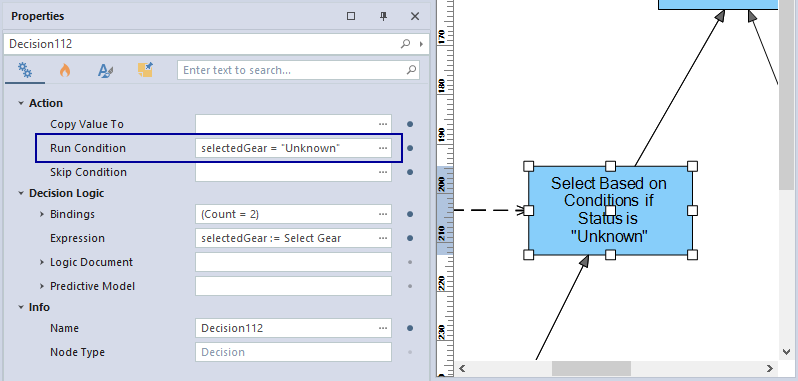The height and width of the screenshot is (381, 798).
Task: Maximize the Properties panel window
Action: (351, 16)
